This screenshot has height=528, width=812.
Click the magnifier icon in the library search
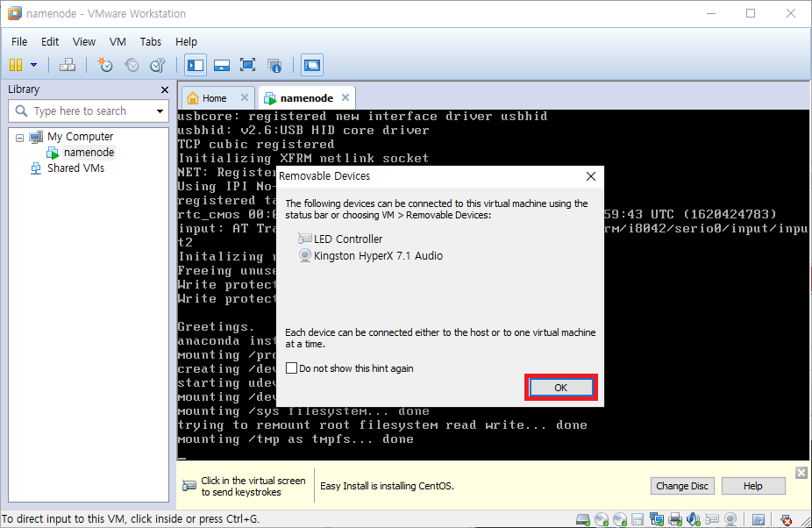21,111
